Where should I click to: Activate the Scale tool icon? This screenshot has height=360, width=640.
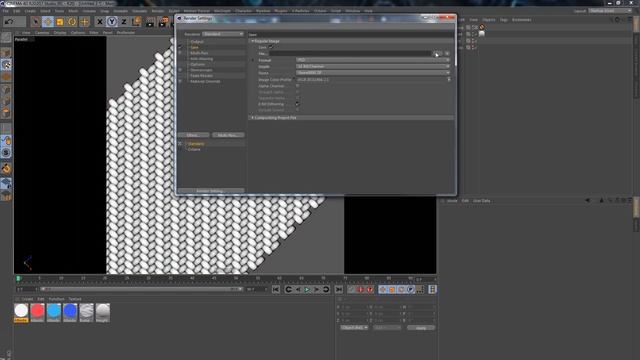coord(60,21)
